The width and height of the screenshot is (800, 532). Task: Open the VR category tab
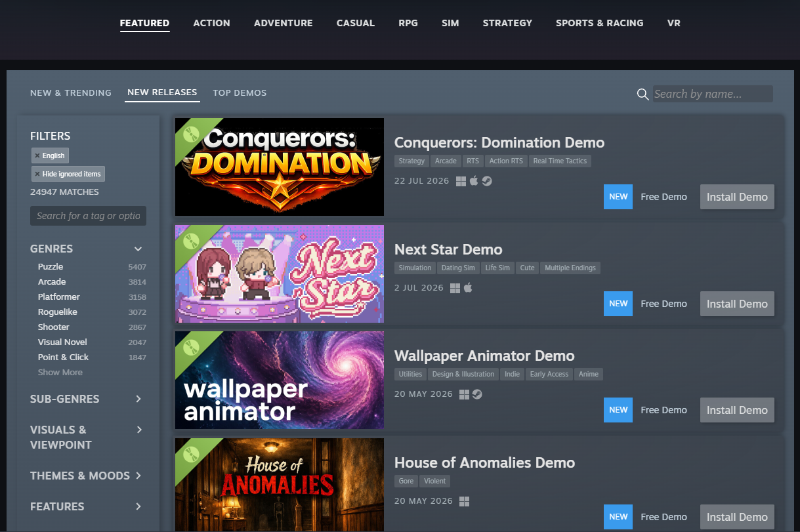673,22
